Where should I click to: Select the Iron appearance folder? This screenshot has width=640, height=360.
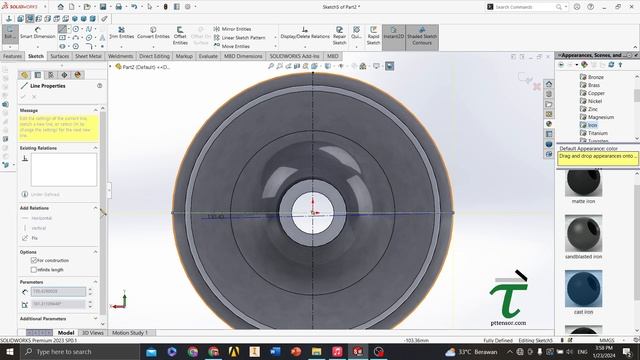point(589,125)
